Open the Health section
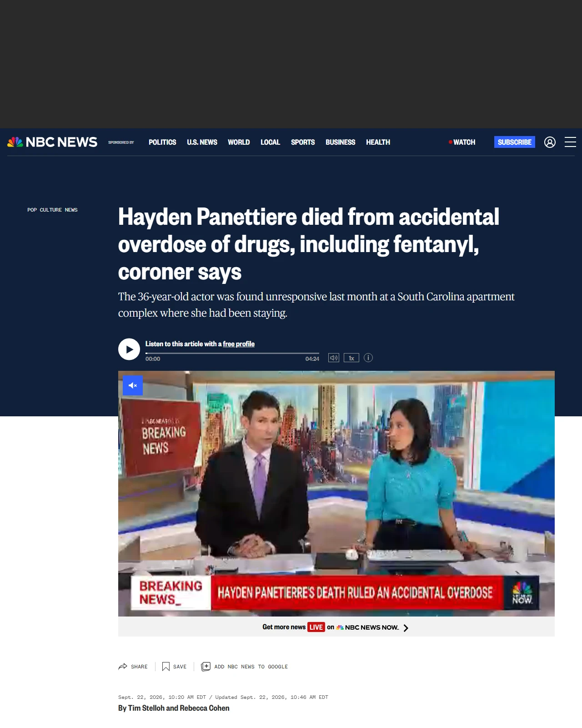The height and width of the screenshot is (728, 582). 378,142
